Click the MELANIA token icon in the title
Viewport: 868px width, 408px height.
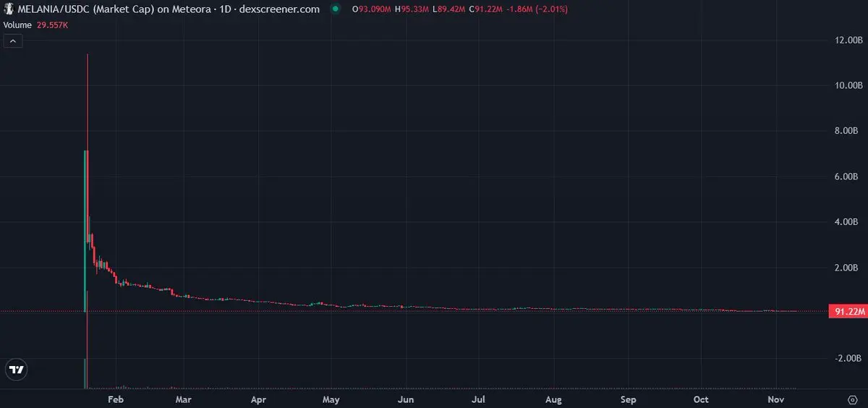pos(8,9)
